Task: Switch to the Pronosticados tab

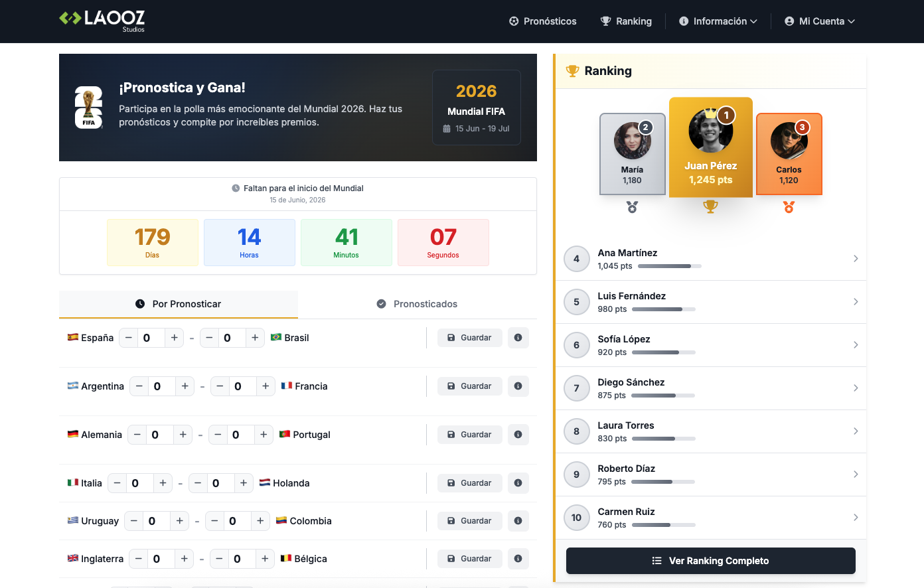Action: 417,303
